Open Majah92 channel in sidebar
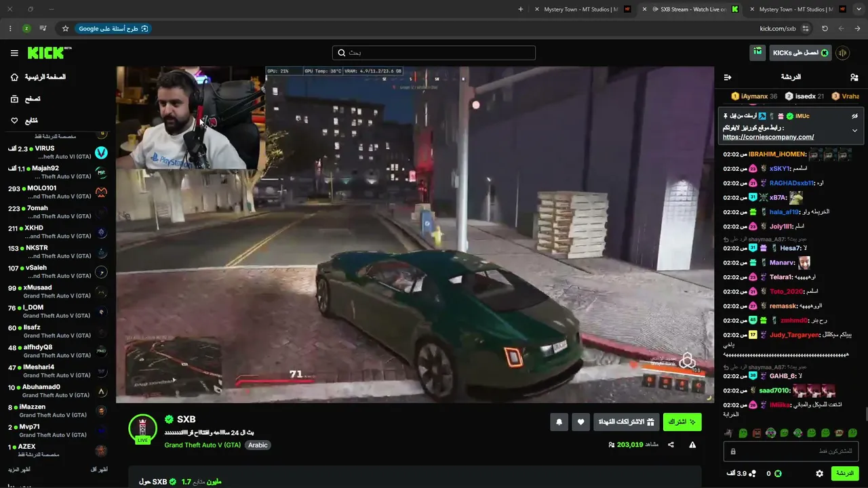The image size is (868, 488). point(58,172)
